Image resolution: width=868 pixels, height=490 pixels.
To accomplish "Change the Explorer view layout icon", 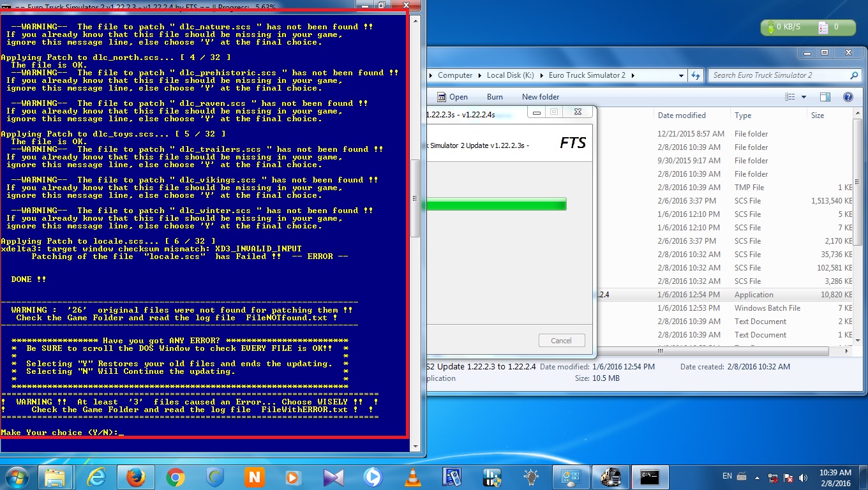I will point(790,97).
